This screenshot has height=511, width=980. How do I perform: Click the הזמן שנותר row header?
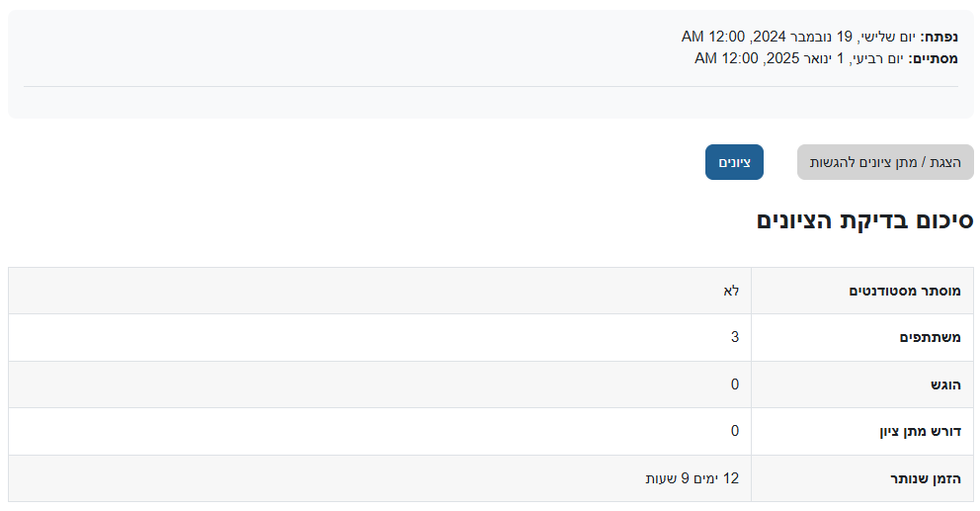[x=925, y=478]
